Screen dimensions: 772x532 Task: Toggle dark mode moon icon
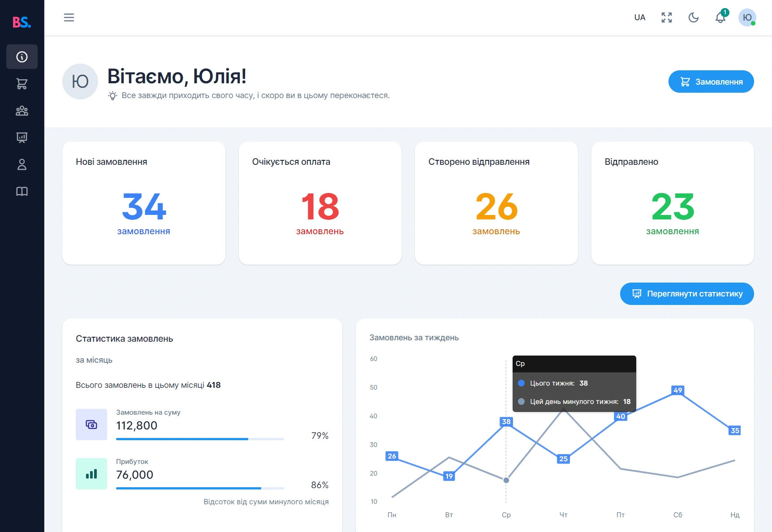[x=694, y=17]
